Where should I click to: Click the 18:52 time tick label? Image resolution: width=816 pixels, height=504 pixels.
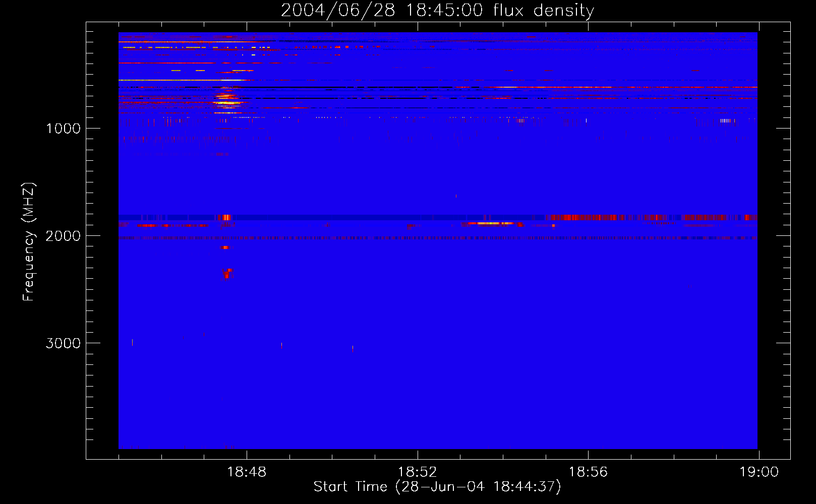pyautogui.click(x=418, y=472)
